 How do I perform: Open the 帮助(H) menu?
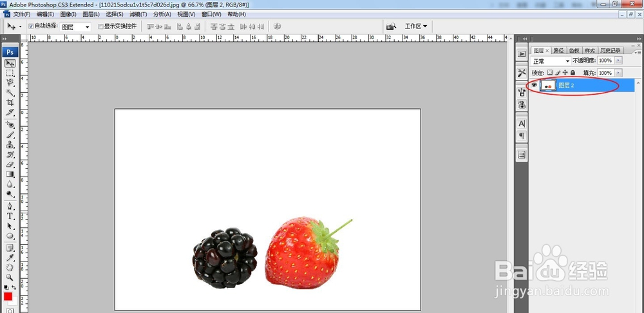coord(236,14)
